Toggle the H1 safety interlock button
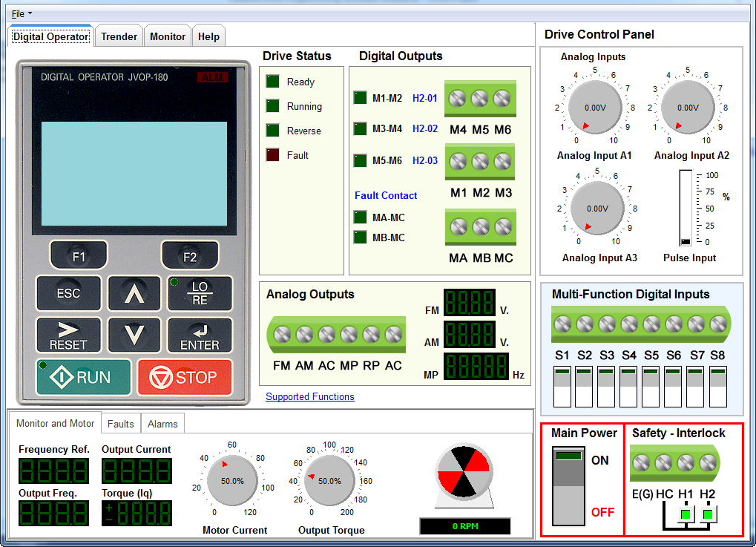The height and width of the screenshot is (547, 756). (686, 514)
